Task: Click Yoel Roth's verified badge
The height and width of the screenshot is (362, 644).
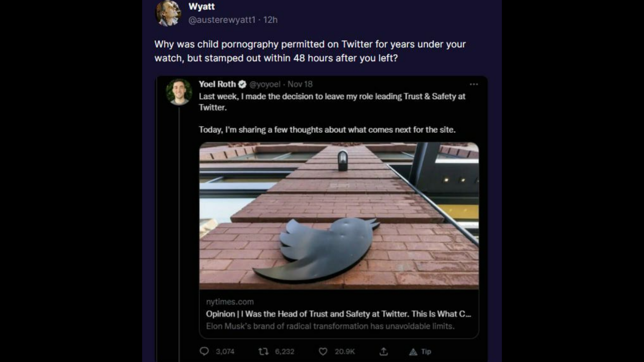Action: point(242,84)
